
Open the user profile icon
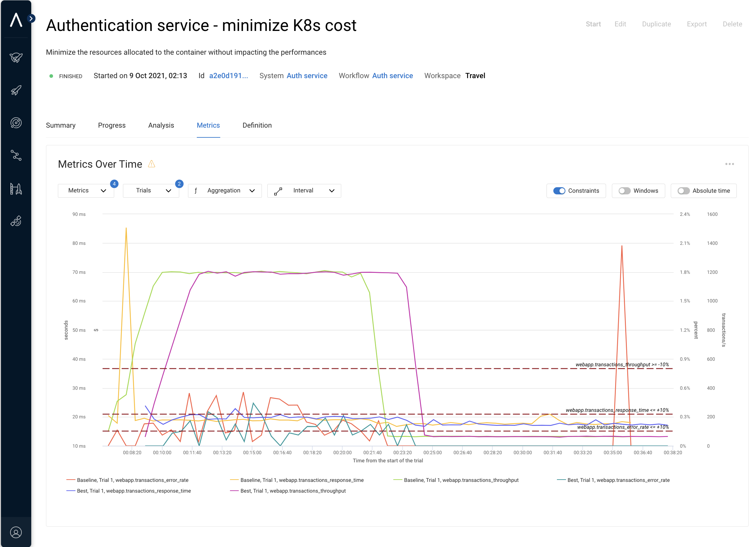(x=16, y=532)
